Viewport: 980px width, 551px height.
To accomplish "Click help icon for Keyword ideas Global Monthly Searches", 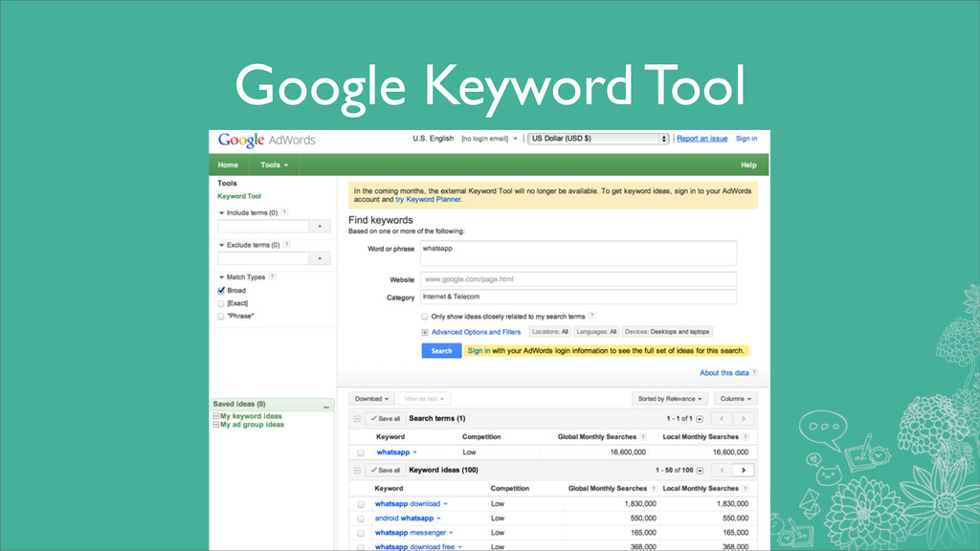I will [x=654, y=489].
